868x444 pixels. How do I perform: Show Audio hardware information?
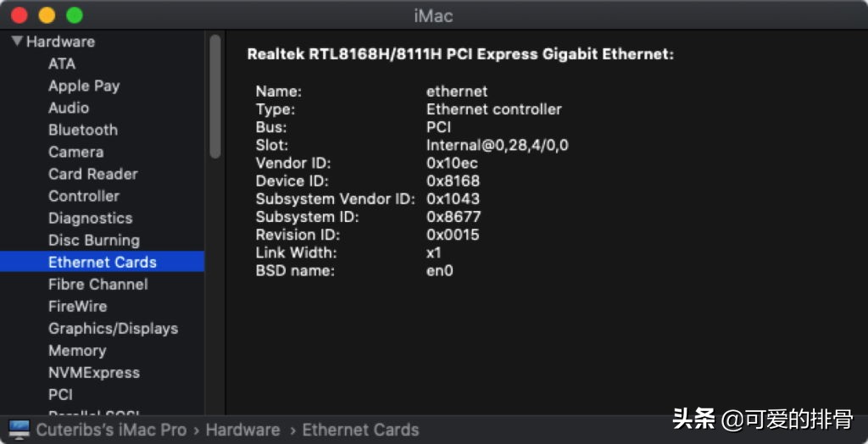coord(69,108)
